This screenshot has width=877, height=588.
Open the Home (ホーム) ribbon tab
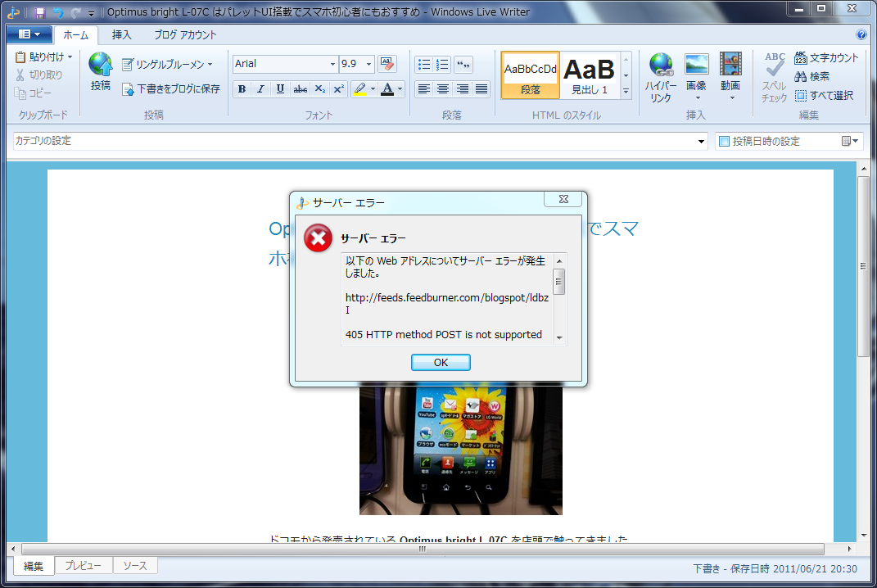pyautogui.click(x=75, y=34)
